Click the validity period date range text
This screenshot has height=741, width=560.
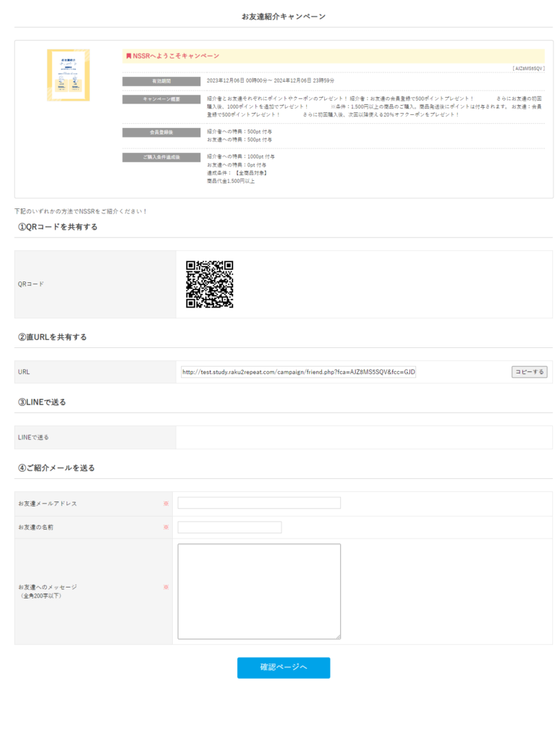[271, 81]
